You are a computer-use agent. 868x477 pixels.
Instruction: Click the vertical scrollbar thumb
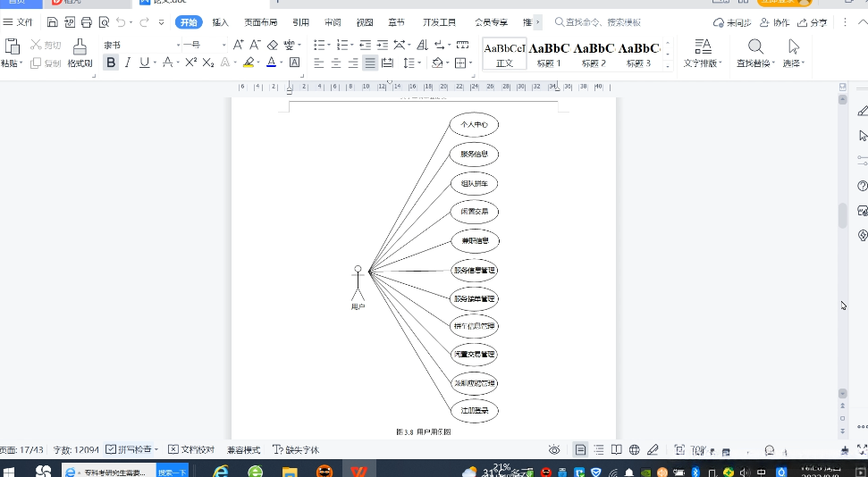[x=843, y=216]
